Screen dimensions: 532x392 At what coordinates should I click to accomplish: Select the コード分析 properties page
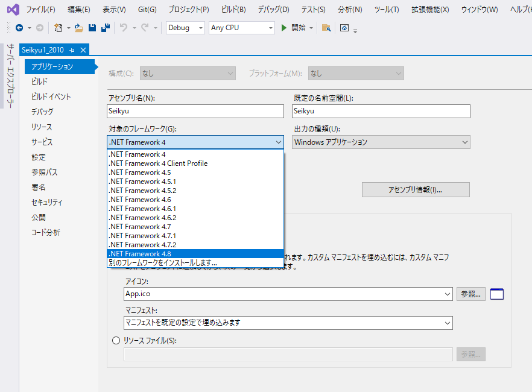pos(45,232)
